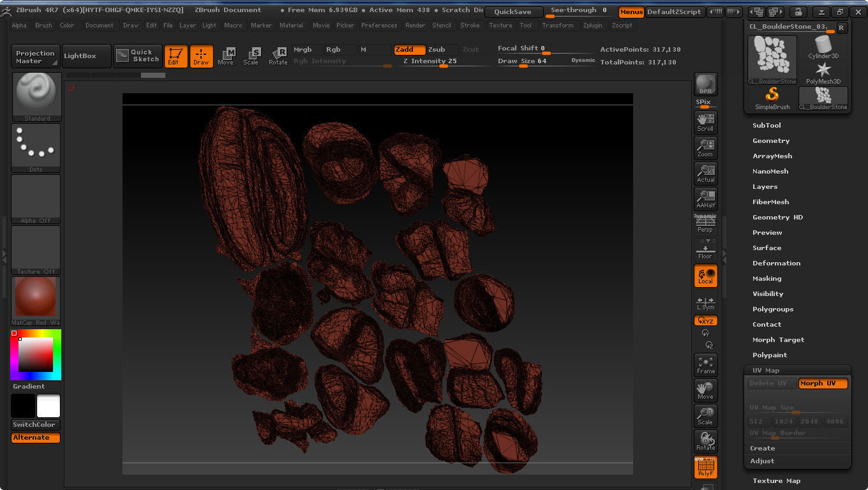This screenshot has height=490, width=868.
Task: Click the Morph UV button
Action: click(x=823, y=383)
